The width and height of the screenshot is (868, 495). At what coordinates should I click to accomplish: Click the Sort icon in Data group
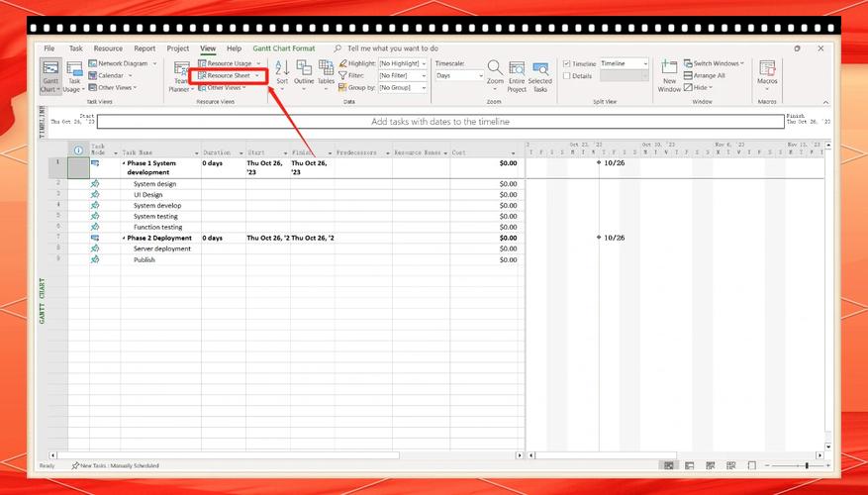click(282, 73)
